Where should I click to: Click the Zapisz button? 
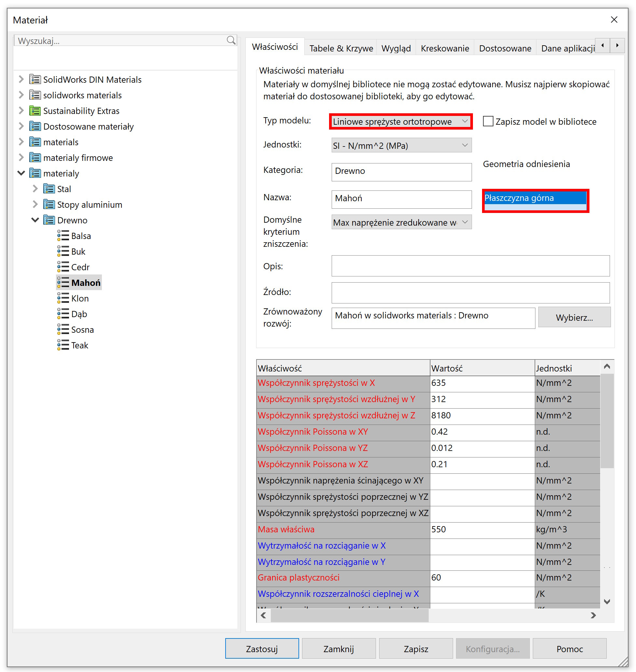pos(415,648)
